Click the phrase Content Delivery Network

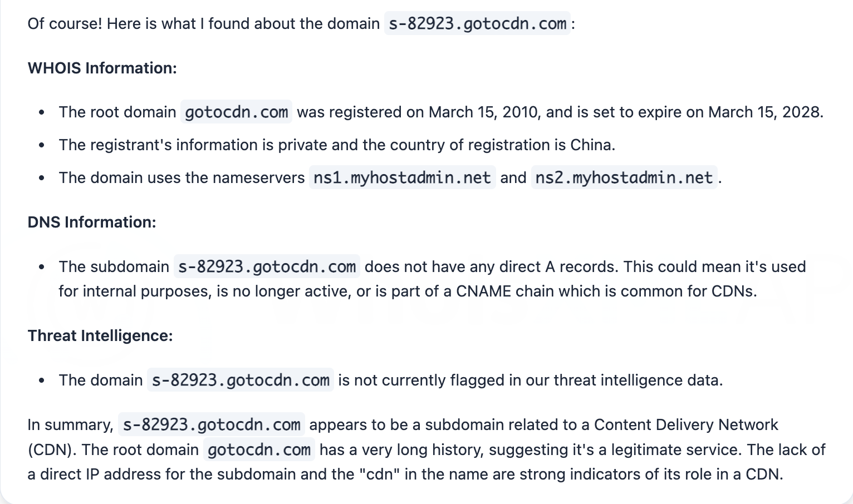(685, 425)
